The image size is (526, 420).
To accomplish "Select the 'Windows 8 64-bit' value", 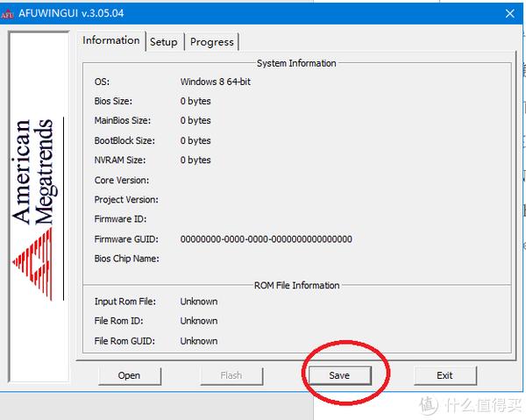I will coord(216,82).
